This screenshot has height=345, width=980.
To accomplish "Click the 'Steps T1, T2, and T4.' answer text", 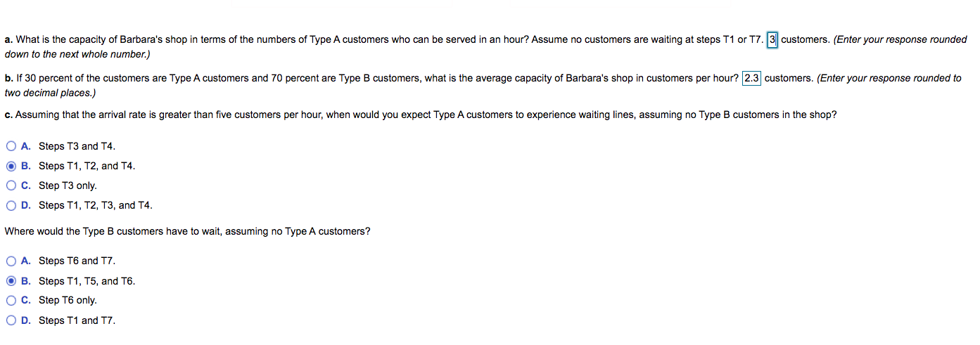I will pos(87,167).
